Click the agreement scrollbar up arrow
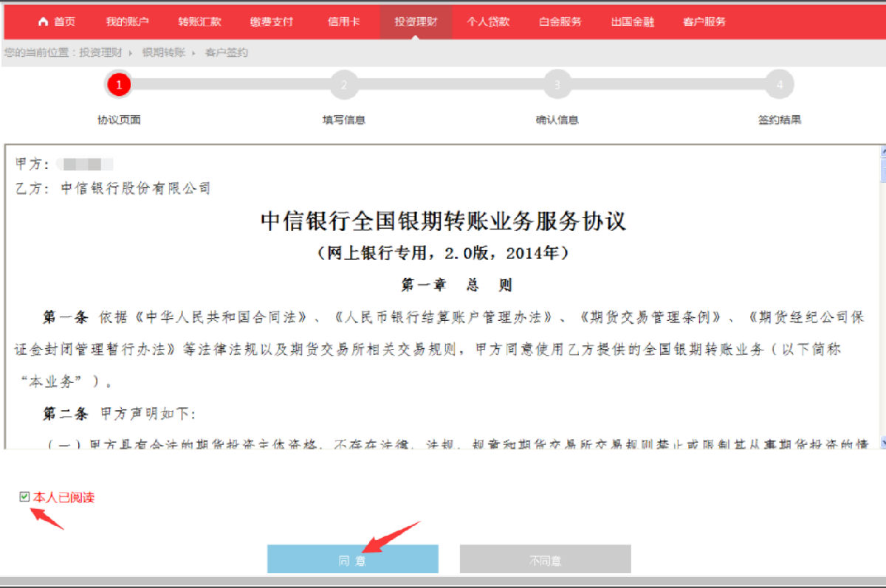The height and width of the screenshot is (588, 886). pos(883,151)
